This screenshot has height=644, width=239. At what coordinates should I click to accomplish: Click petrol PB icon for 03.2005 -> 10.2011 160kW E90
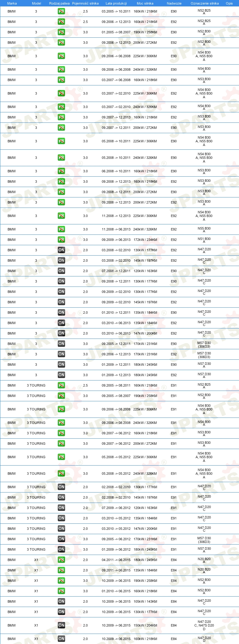61,11
